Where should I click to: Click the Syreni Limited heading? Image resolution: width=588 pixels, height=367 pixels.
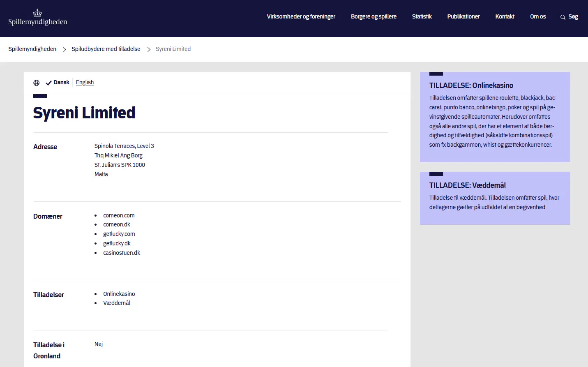pos(84,113)
